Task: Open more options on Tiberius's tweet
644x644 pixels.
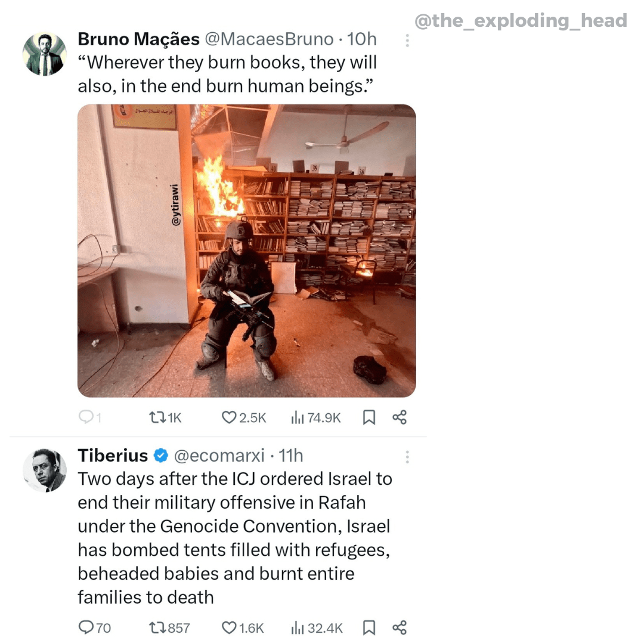Action: [x=407, y=457]
